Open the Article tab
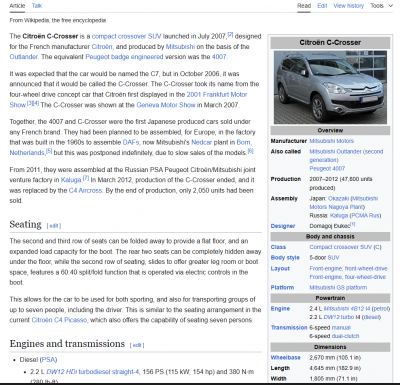This screenshot has height=385, width=400. (x=17, y=6)
